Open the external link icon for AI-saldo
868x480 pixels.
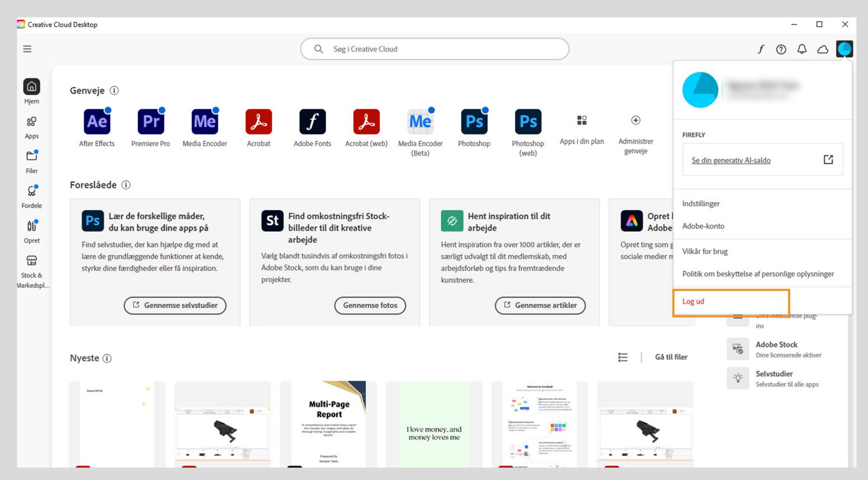point(828,159)
